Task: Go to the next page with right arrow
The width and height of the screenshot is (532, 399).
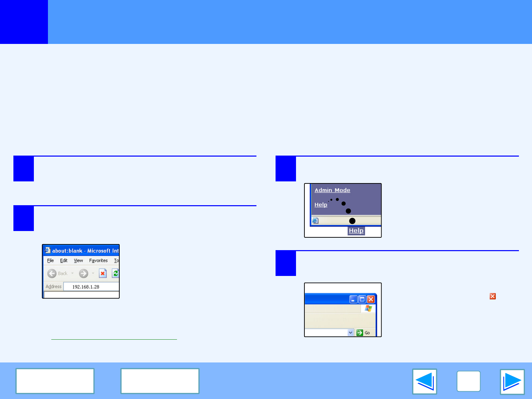Action: (x=512, y=382)
